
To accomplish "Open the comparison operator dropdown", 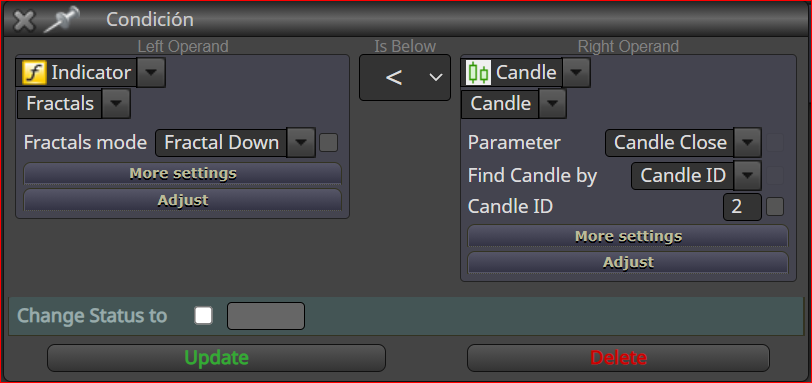I will (405, 78).
